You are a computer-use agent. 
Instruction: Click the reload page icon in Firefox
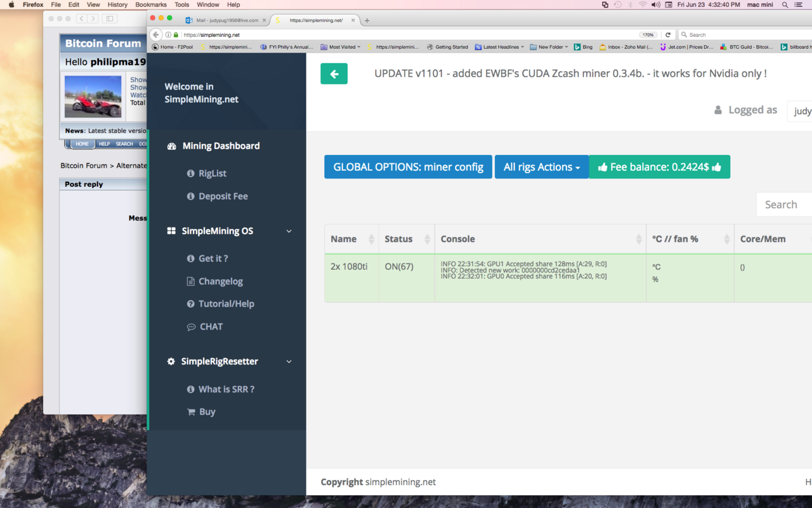[x=668, y=35]
